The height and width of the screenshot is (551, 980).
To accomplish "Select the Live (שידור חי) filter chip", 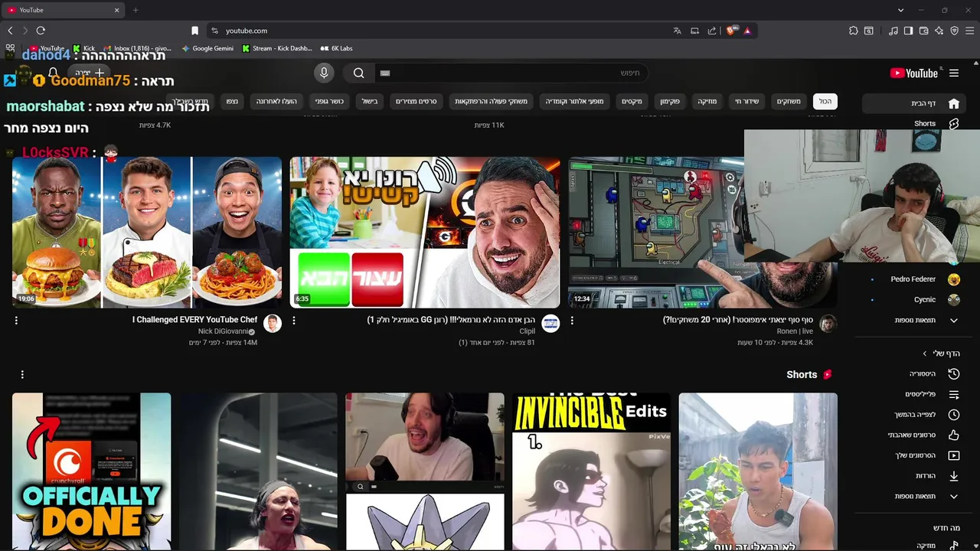I will [746, 101].
